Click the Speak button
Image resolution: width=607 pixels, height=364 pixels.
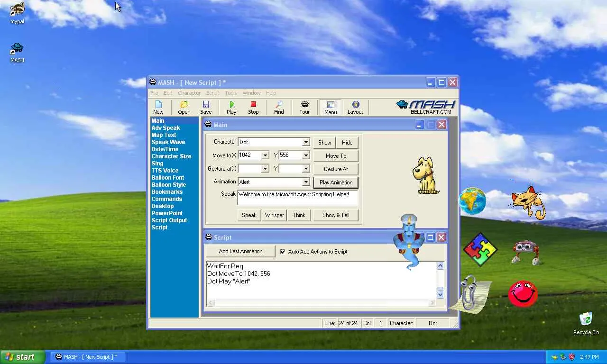[249, 215]
